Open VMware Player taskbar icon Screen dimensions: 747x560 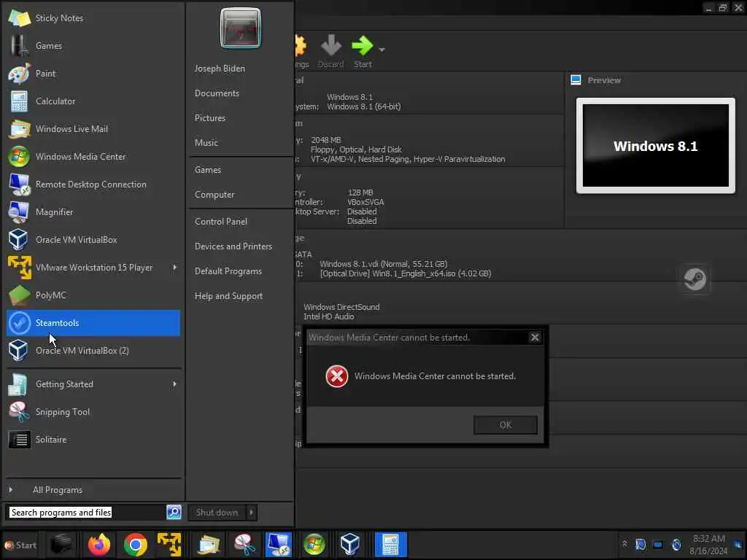tap(169, 544)
